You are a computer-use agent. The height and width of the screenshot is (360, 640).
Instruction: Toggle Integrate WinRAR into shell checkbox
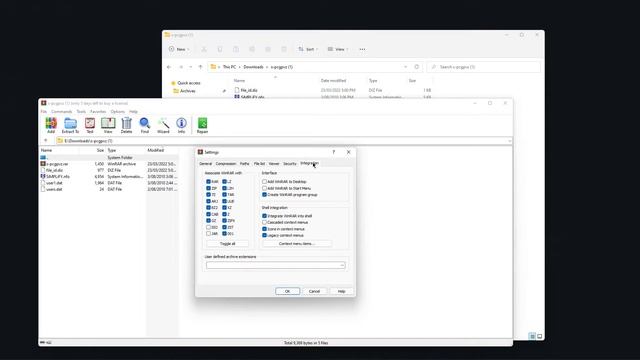tap(264, 216)
